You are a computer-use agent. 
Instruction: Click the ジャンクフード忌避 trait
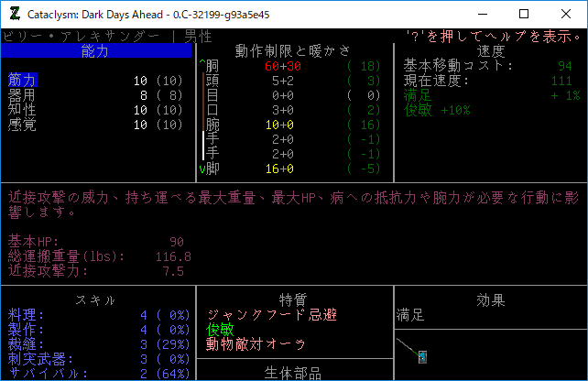click(272, 315)
